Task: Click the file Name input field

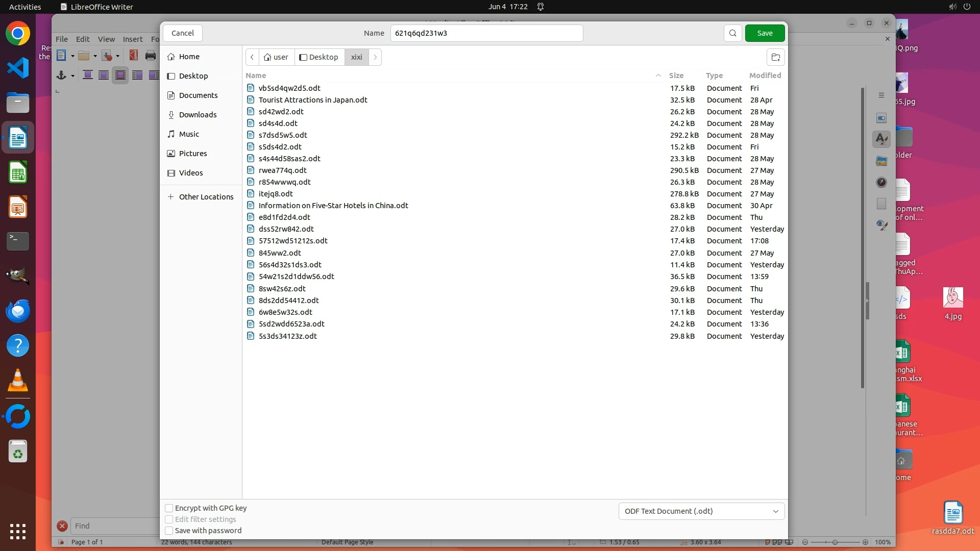Action: tap(486, 33)
